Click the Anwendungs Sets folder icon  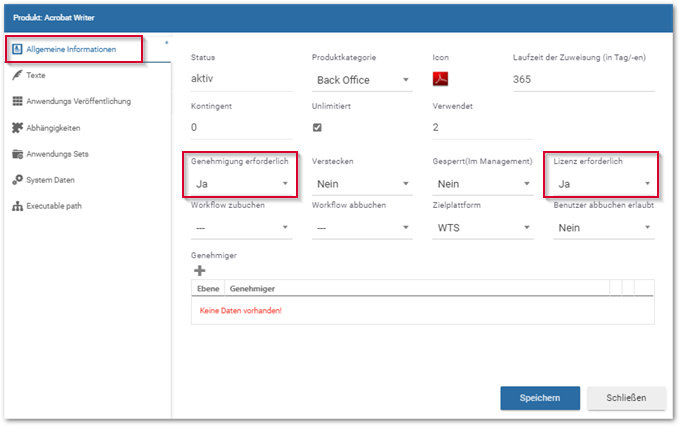17,154
